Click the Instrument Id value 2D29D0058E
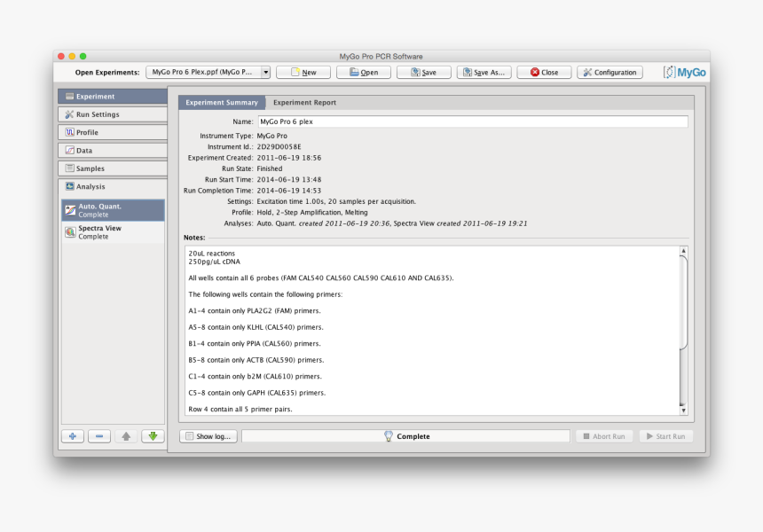The height and width of the screenshot is (532, 763). 279,147
